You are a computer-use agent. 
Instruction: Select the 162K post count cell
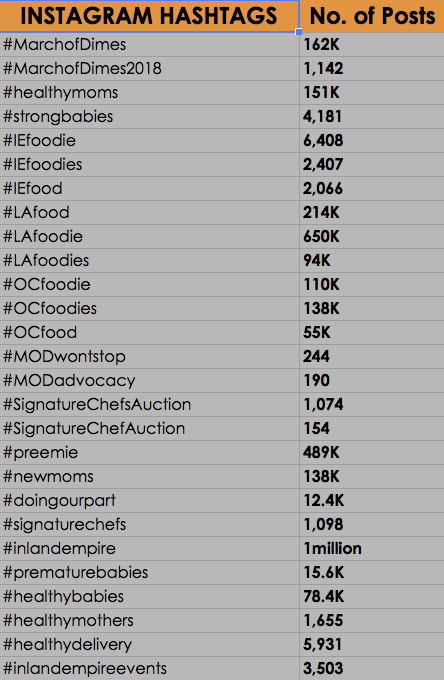pos(372,44)
